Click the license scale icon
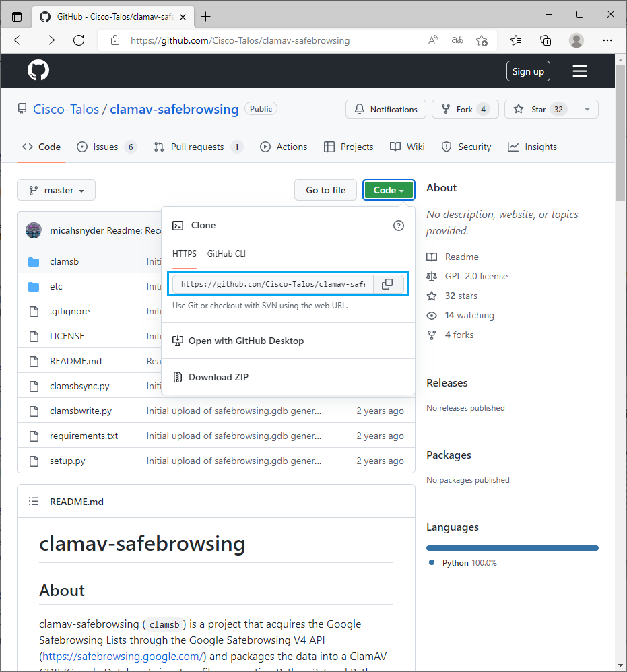 coord(432,277)
